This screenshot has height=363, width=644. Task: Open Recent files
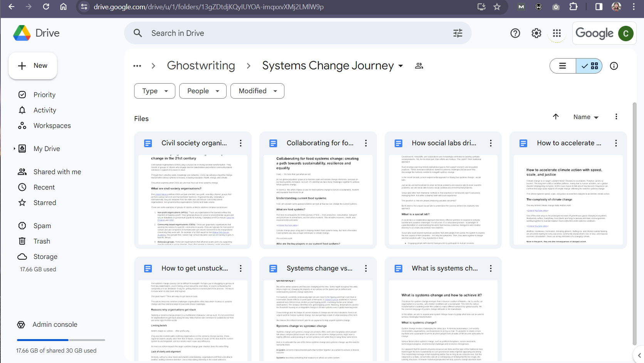click(44, 187)
